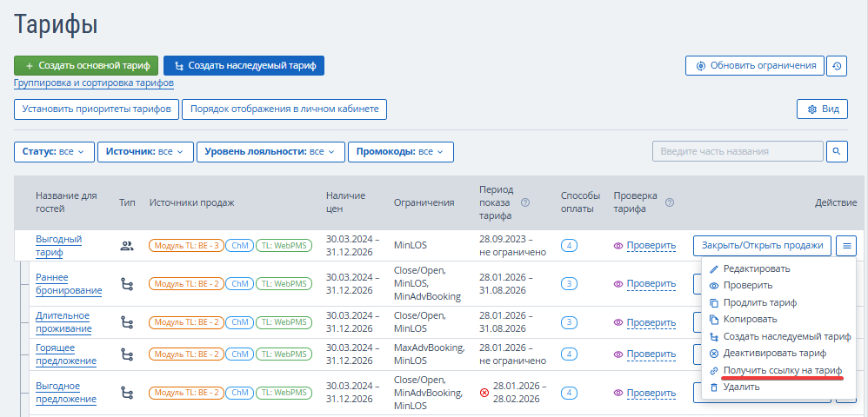This screenshot has height=417, width=868.
Task: Open Группировка и сортировка тарифов link
Action: 94,83
